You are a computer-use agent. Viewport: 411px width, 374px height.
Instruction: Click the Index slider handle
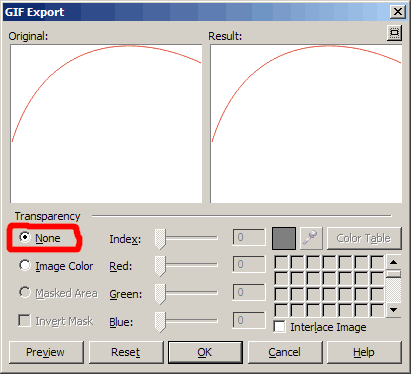click(x=160, y=239)
